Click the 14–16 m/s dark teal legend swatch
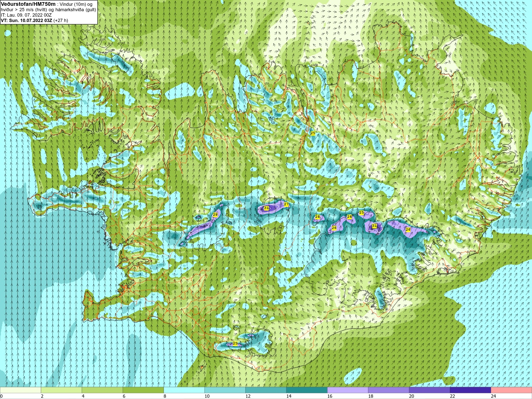Viewport: 532px width, 399px height. (307, 390)
